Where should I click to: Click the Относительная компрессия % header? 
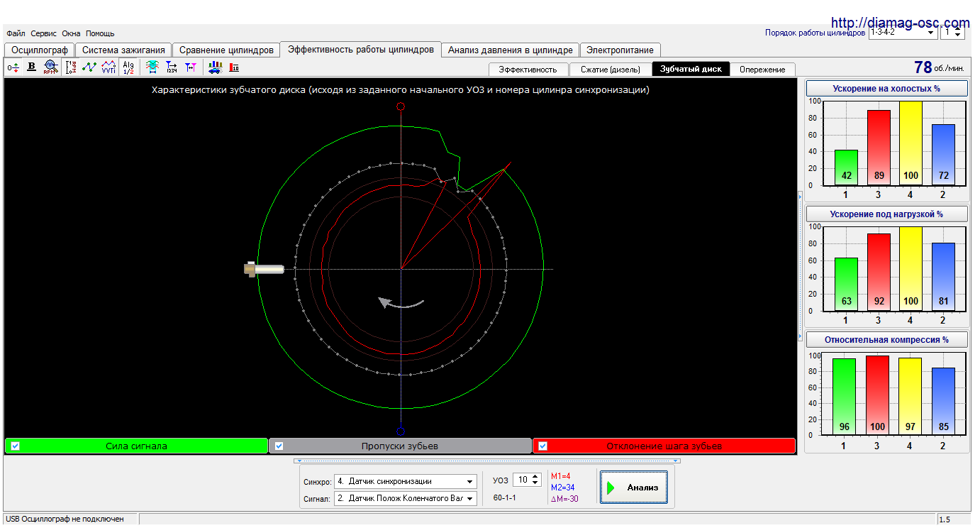(886, 340)
